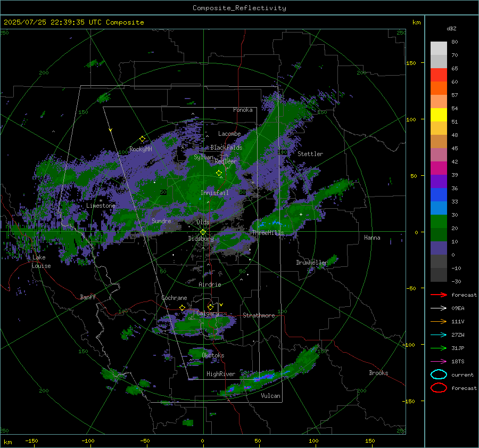Screen dimensions: 479x448
Task: Click the intense echo cell northwest of Vulcan
Action: [x=264, y=378]
